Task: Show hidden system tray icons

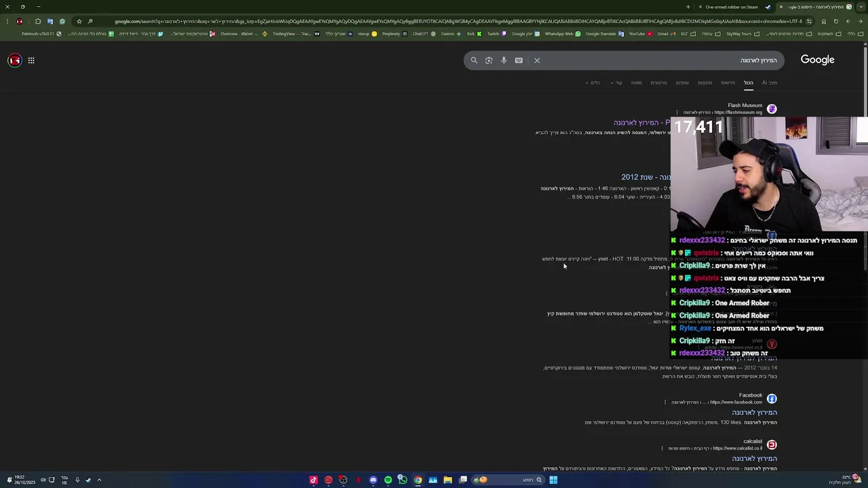Action: (99, 480)
